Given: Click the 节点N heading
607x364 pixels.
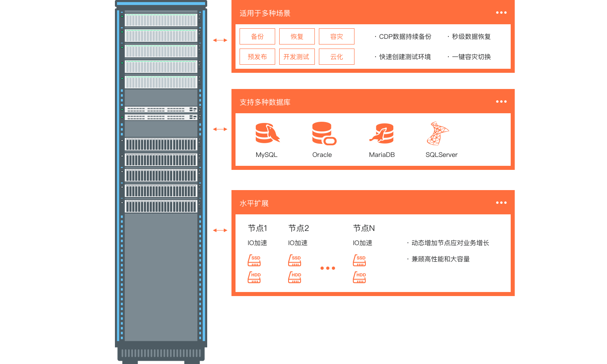Looking at the screenshot, I should pyautogui.click(x=364, y=228).
